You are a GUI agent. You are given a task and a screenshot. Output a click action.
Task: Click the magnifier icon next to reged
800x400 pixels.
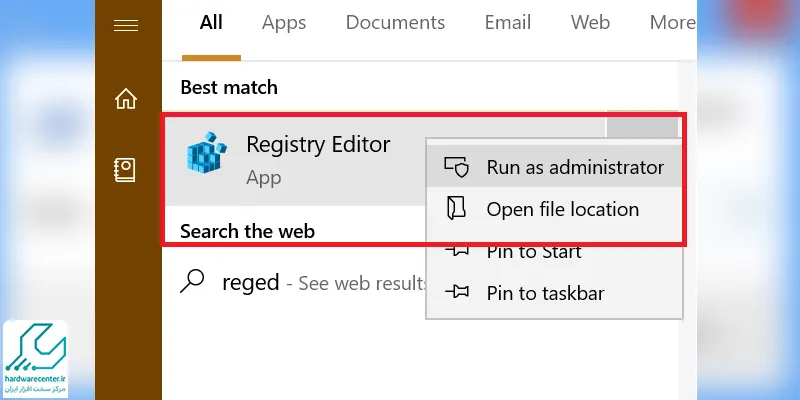click(x=192, y=281)
